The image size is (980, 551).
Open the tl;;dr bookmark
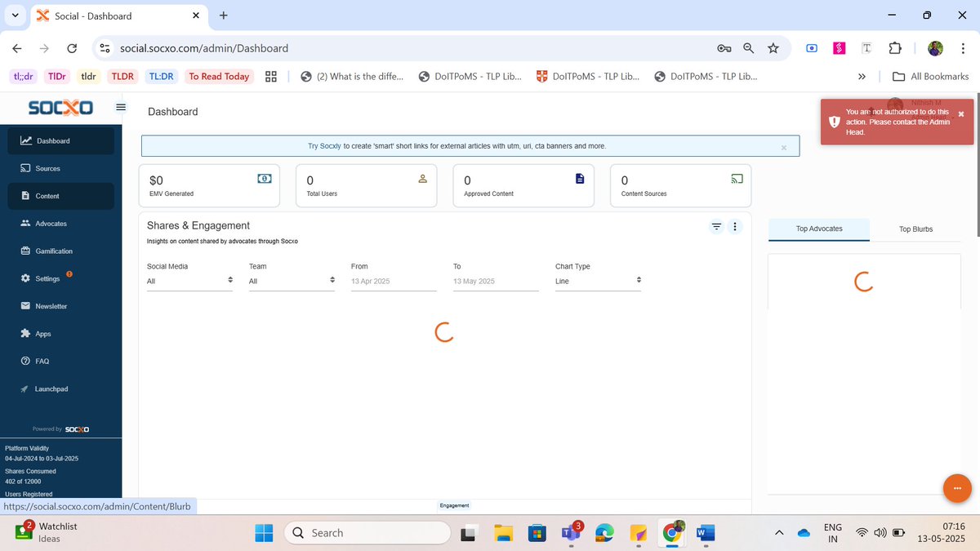coord(22,76)
